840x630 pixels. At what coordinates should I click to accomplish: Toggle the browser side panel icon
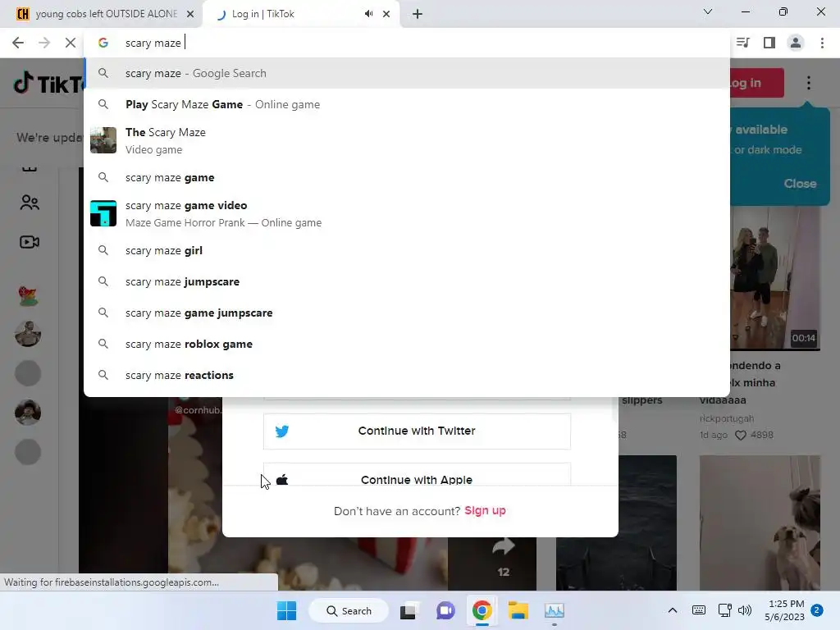pyautogui.click(x=769, y=43)
